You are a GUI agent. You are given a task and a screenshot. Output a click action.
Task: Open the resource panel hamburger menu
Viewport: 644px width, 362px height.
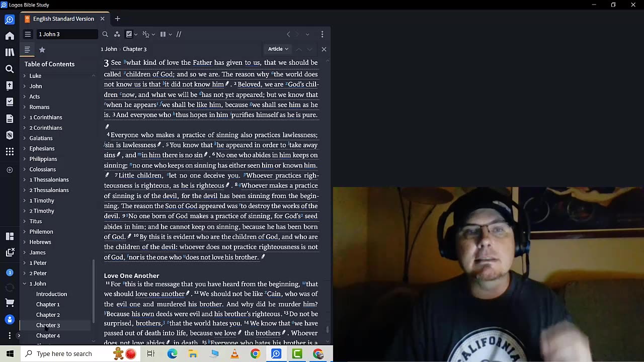click(28, 34)
